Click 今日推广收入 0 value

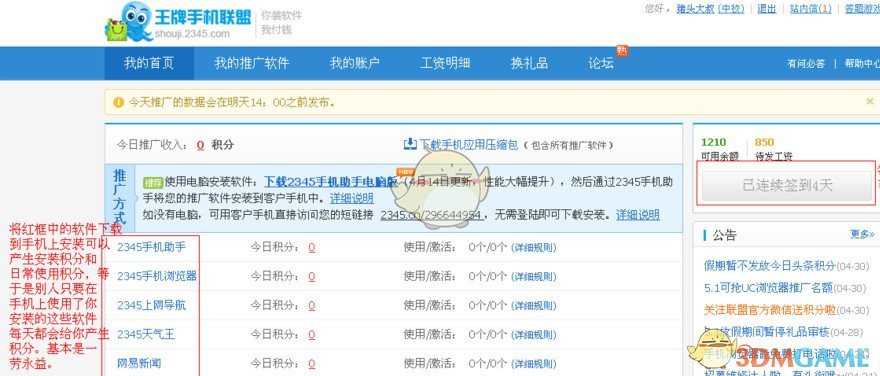coord(200,145)
